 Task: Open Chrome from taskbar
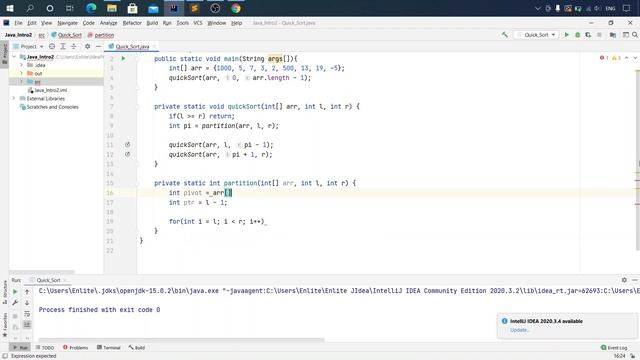pos(236,8)
